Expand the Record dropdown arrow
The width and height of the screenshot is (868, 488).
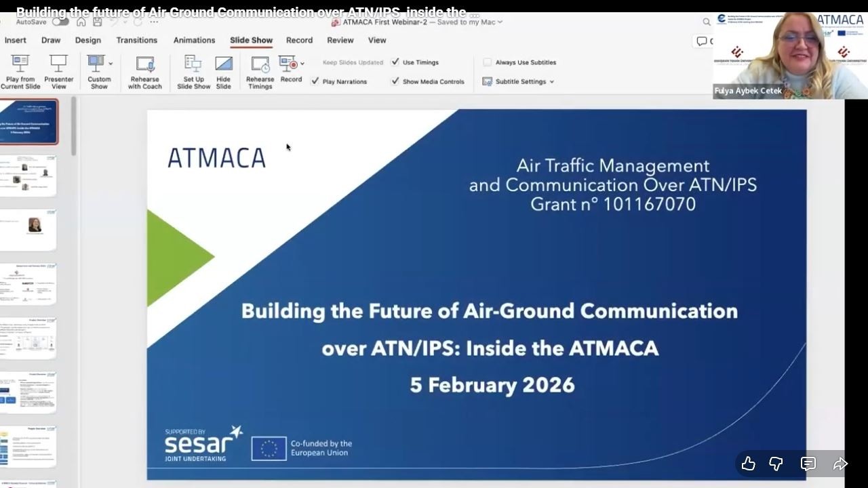[x=302, y=64]
